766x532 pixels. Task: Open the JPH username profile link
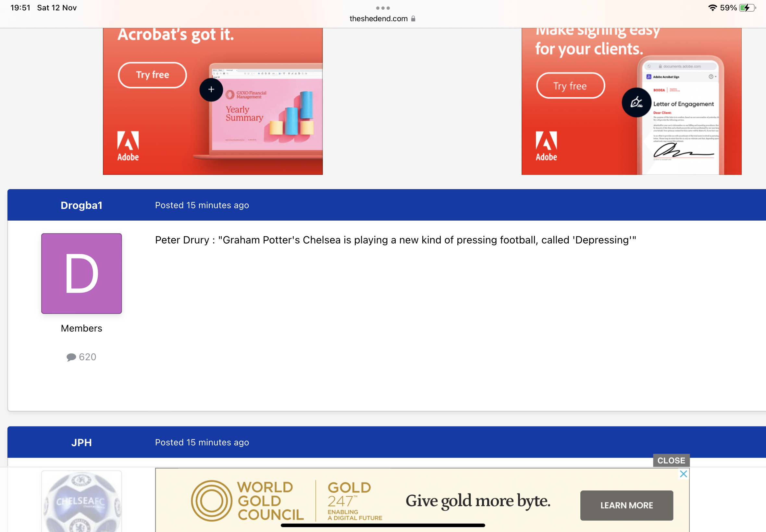(x=81, y=442)
